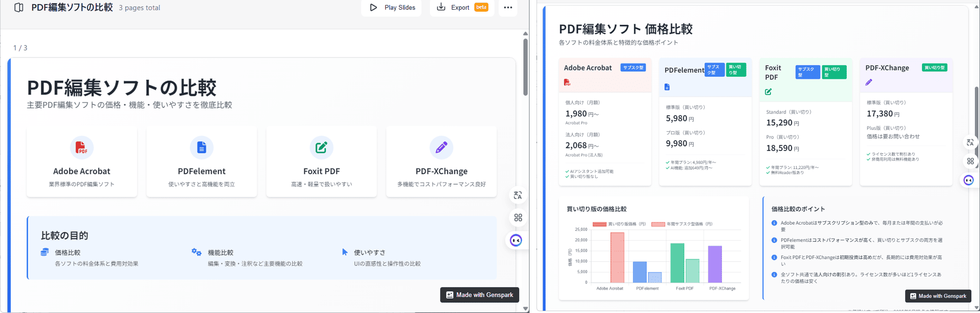The image size is (980, 313).
Task: Click the Export button
Action: 462,7
